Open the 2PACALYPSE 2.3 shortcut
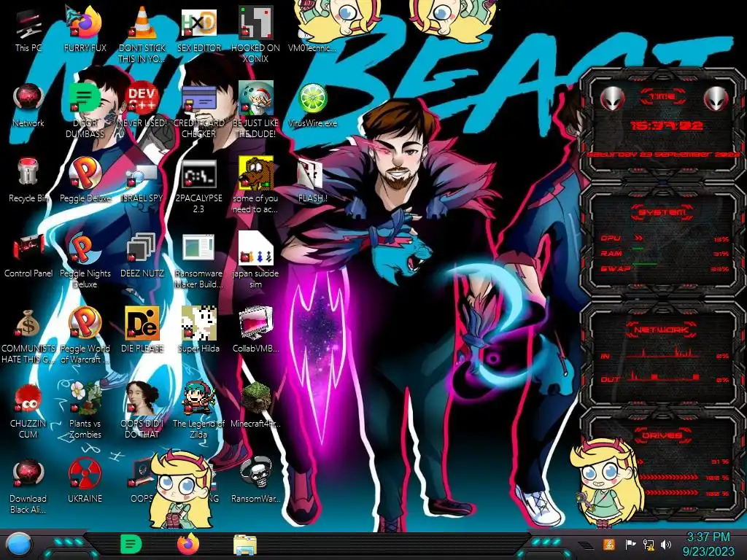Image resolution: width=747 pixels, height=560 pixels. (198, 186)
